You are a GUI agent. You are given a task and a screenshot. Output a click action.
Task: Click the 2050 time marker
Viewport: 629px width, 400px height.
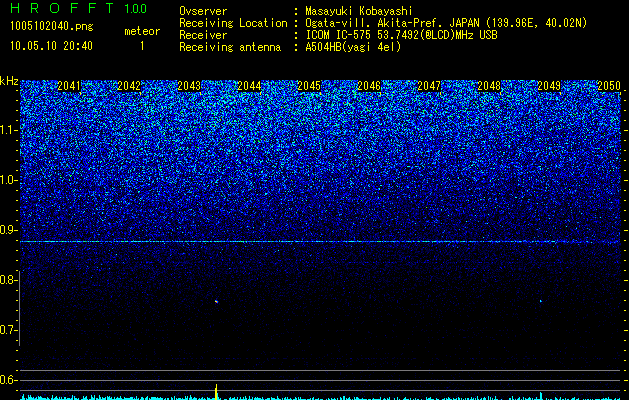click(x=609, y=86)
